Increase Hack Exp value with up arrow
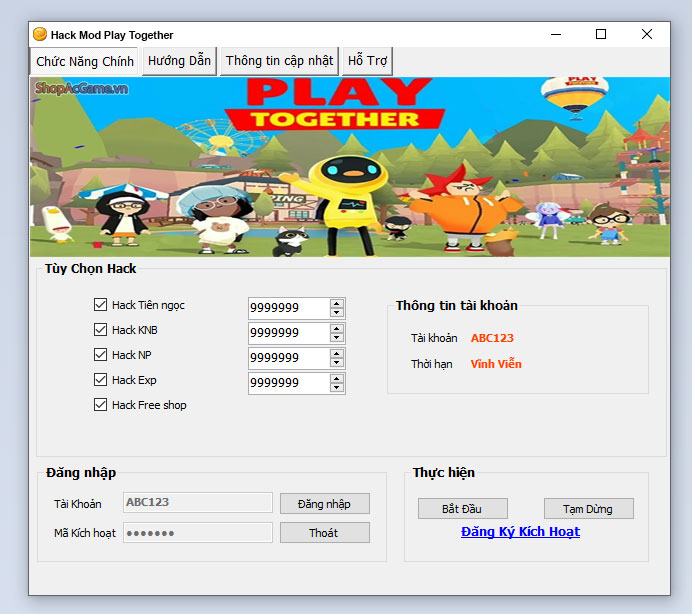The image size is (693, 616). tap(337, 379)
